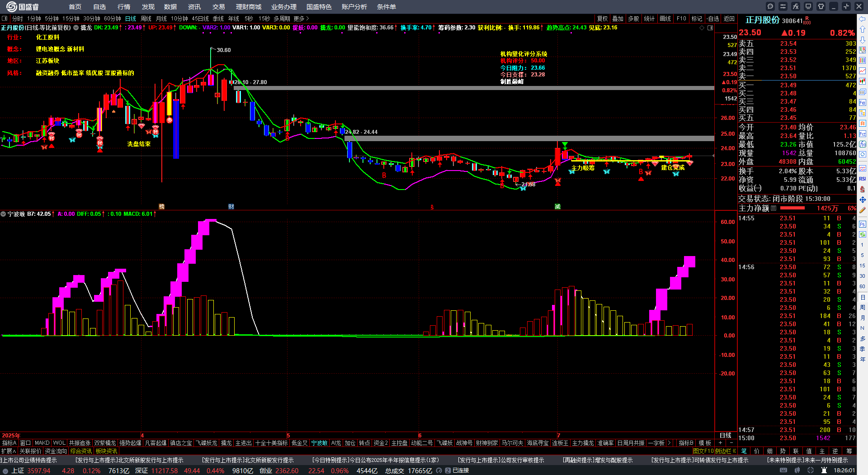This screenshot has width=868, height=475.
Task: Click the RSI indicator icon in sidebar
Action: [863, 179]
